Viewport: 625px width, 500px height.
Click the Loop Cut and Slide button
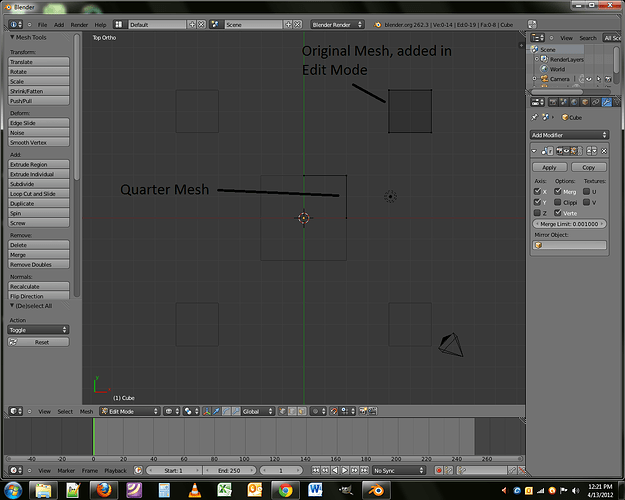coord(38,193)
